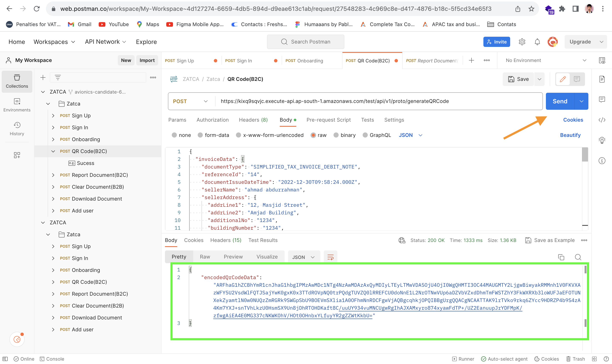Screen dimensions: 612x364
Task: Open the Runner from the status bar
Action: pos(463,359)
